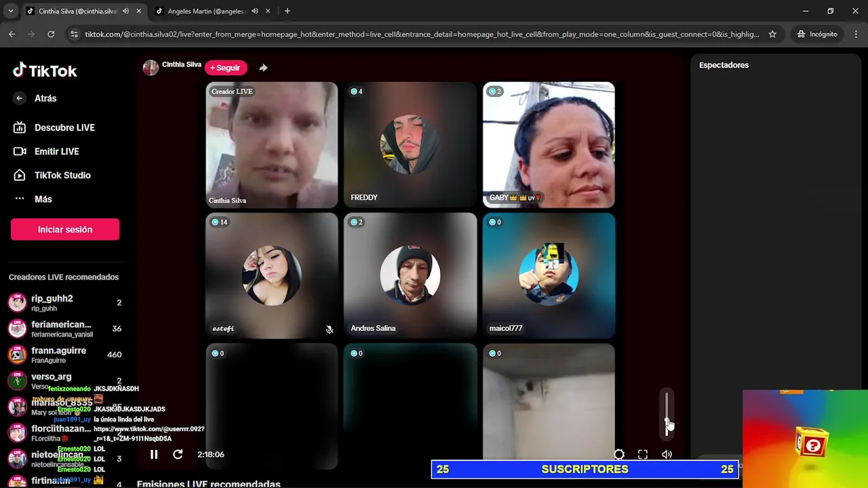The height and width of the screenshot is (488, 868).
Task: Click the Creadores LIVE recomendados heading
Action: tap(64, 277)
